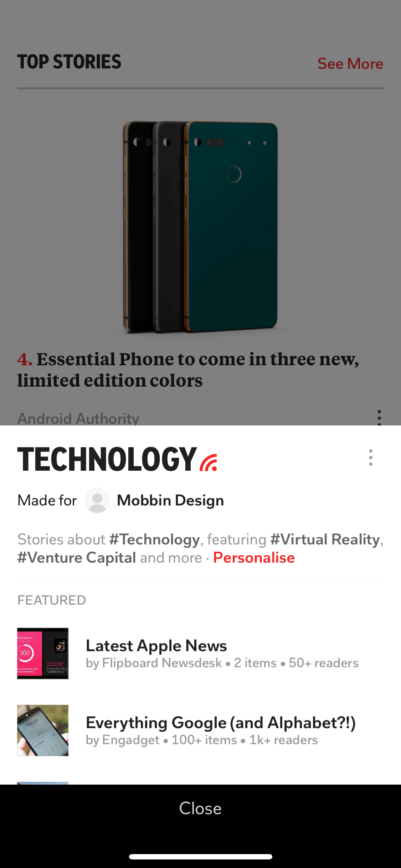Viewport: 401px width, 868px height.
Task: Tap the Android Authority source name
Action: click(x=78, y=418)
